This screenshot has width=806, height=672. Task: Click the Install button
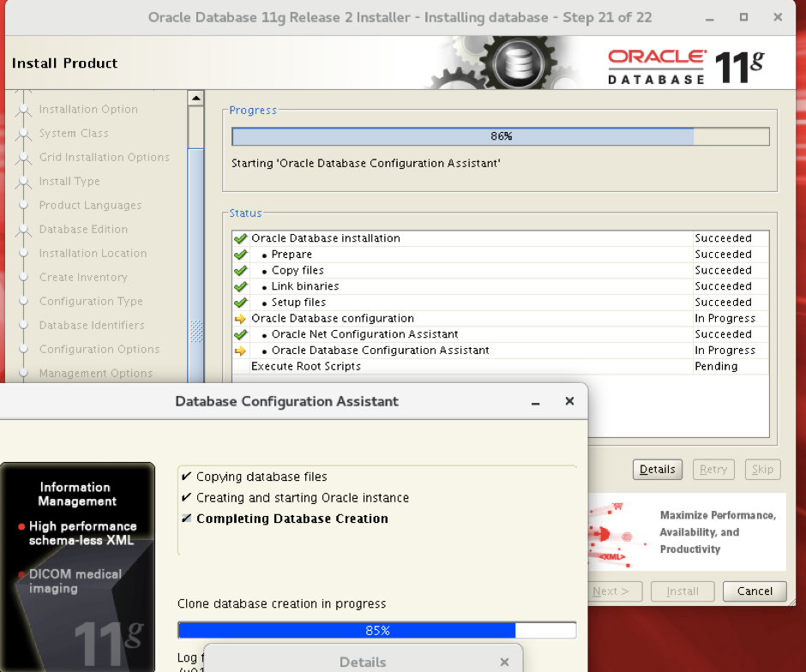coord(682,591)
